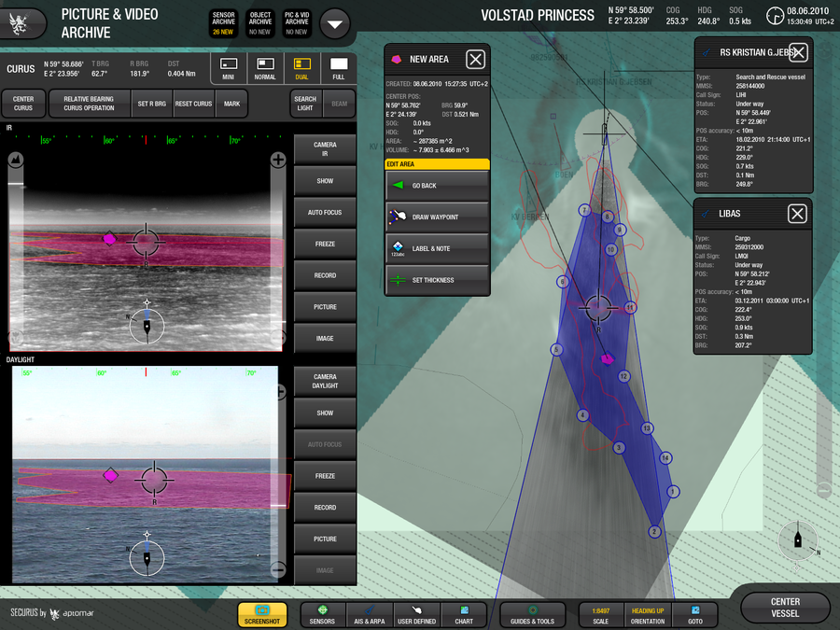The width and height of the screenshot is (840, 630).
Task: Switch to Dual view layout
Action: 302,68
